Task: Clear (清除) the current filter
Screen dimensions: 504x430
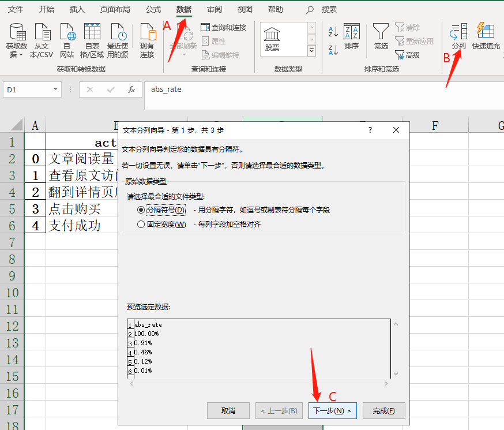Action: pos(408,27)
